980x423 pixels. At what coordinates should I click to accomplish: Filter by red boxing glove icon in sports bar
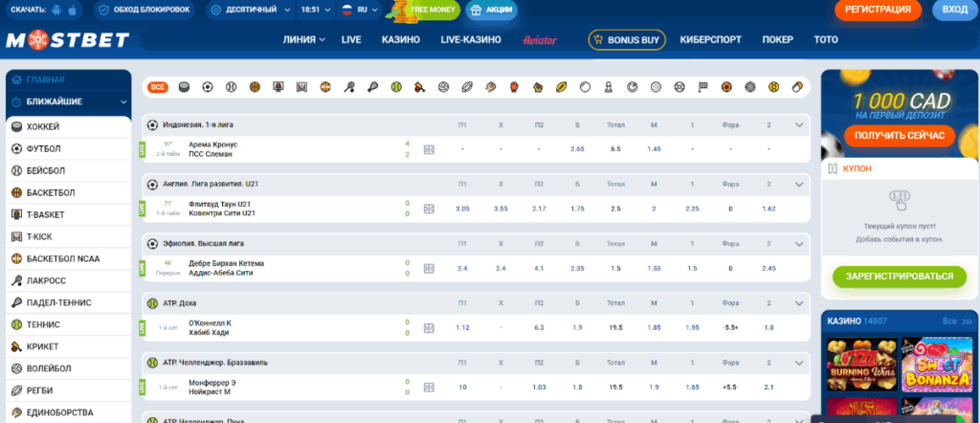click(514, 87)
